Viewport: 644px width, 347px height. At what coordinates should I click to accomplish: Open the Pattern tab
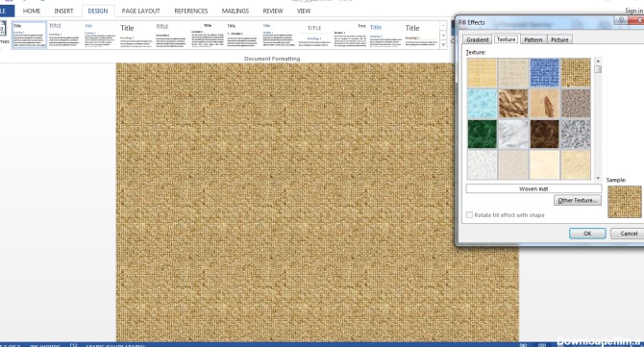click(533, 39)
